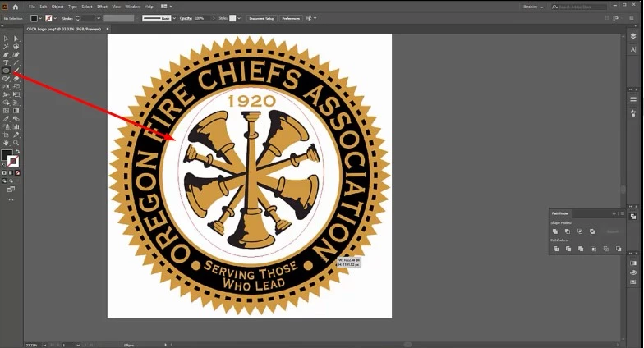Pick the Blend tool
The height and width of the screenshot is (348, 644).
point(16,118)
